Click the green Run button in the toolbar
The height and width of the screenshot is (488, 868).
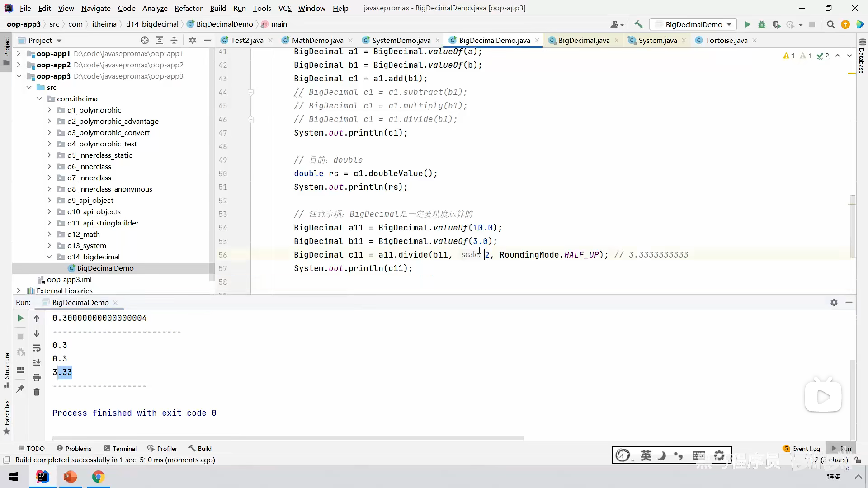[747, 24]
